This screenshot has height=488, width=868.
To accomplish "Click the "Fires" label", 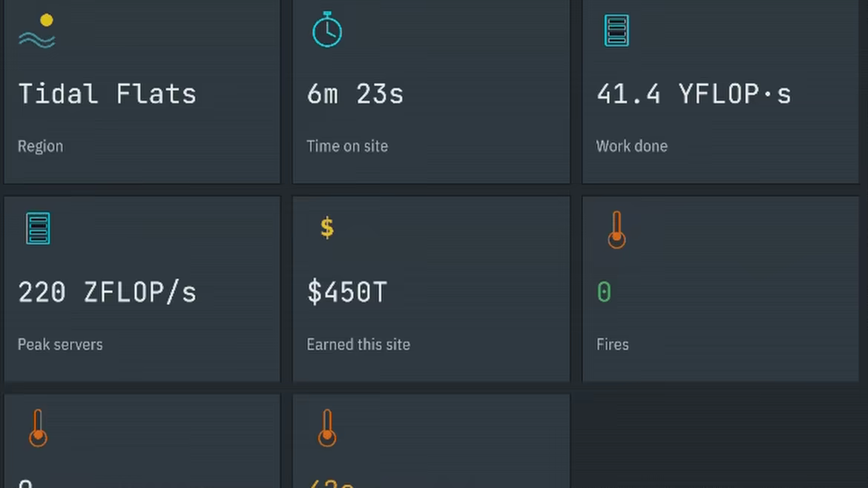I will click(x=612, y=345).
